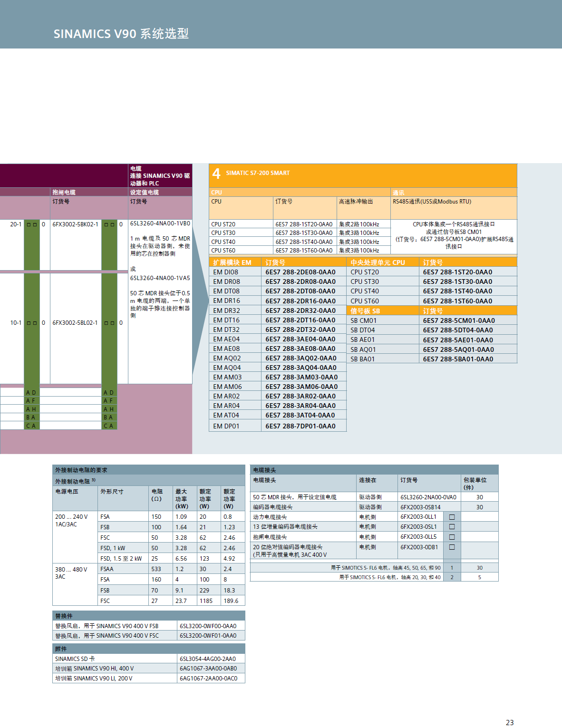Click the 6SL3260-4NA00-1VB0 setpoint cable number
The width and height of the screenshot is (562, 728).
coord(160,223)
